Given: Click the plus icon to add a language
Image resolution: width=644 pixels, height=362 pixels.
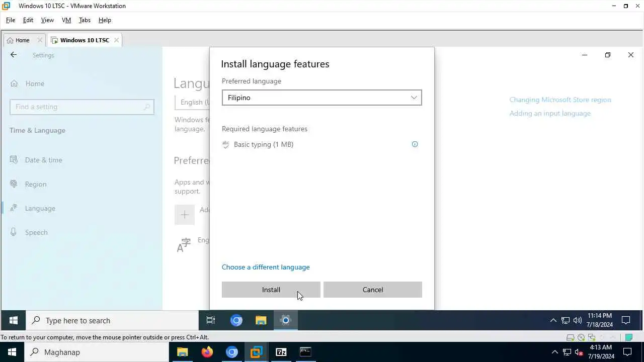Looking at the screenshot, I should 185,214.
